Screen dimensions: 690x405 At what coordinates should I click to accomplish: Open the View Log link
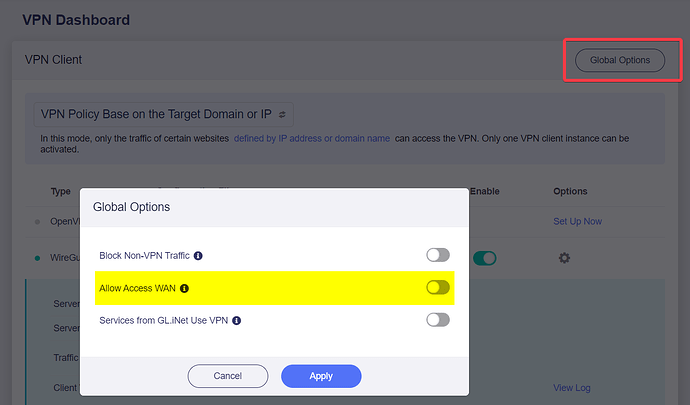pos(572,388)
